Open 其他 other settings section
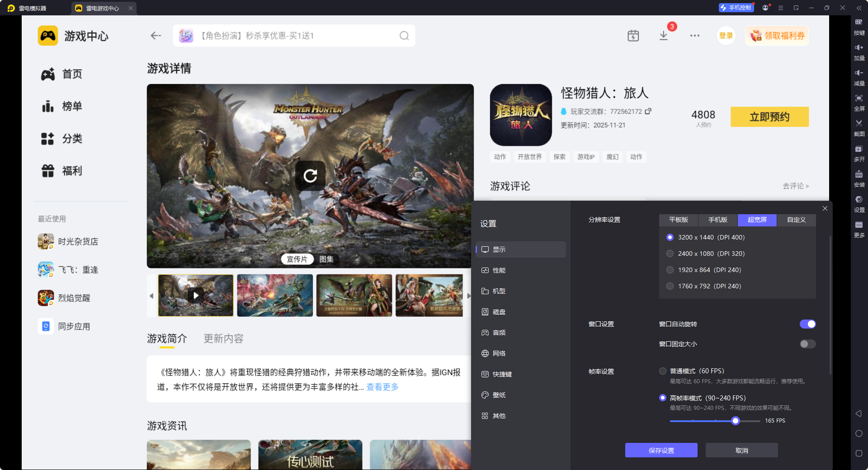 (521, 416)
